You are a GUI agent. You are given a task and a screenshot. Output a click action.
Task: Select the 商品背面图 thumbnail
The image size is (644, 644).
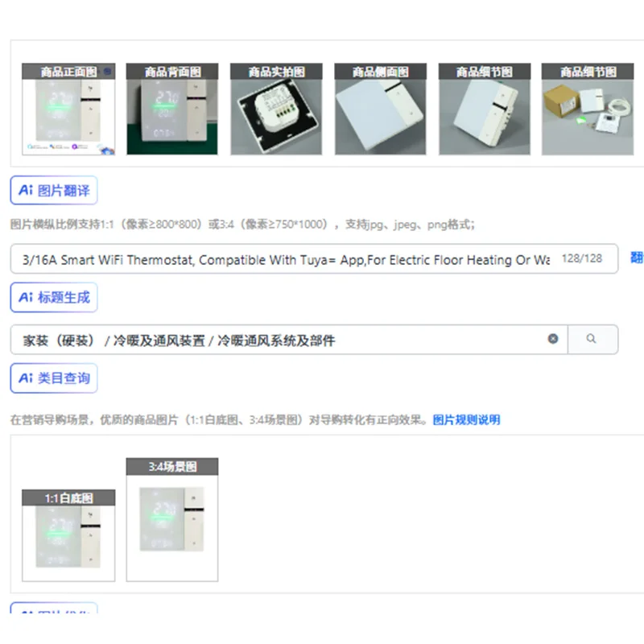point(172,109)
